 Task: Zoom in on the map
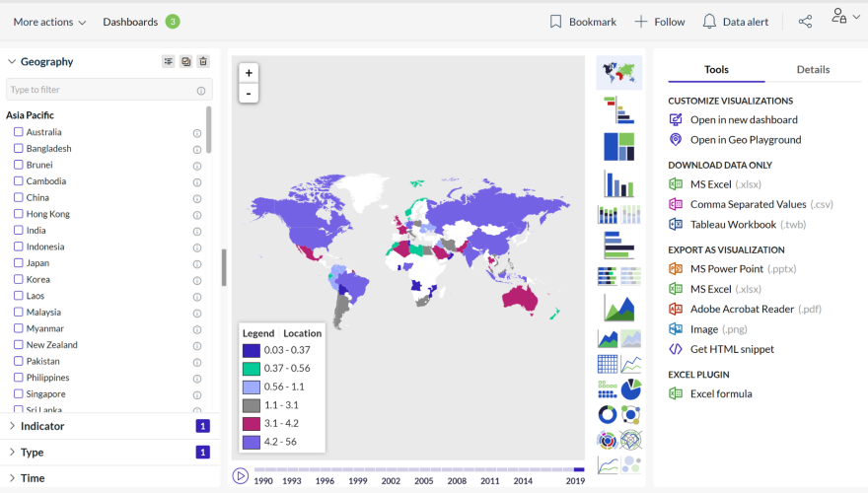249,73
